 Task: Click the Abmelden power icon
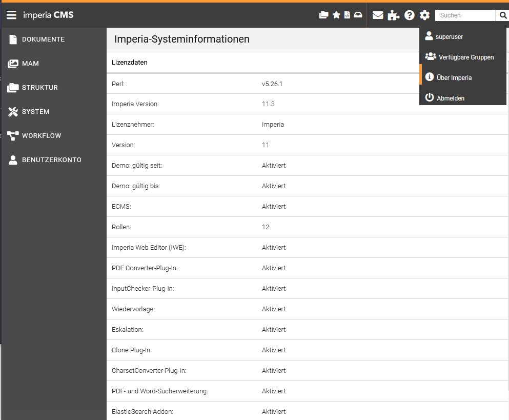click(430, 97)
